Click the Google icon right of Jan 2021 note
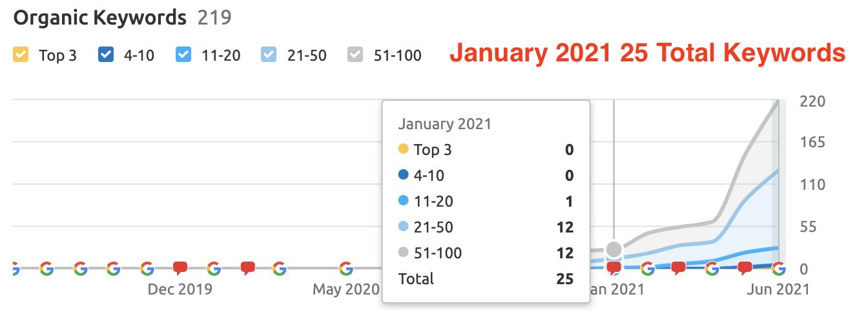868x310 pixels. coord(647,268)
